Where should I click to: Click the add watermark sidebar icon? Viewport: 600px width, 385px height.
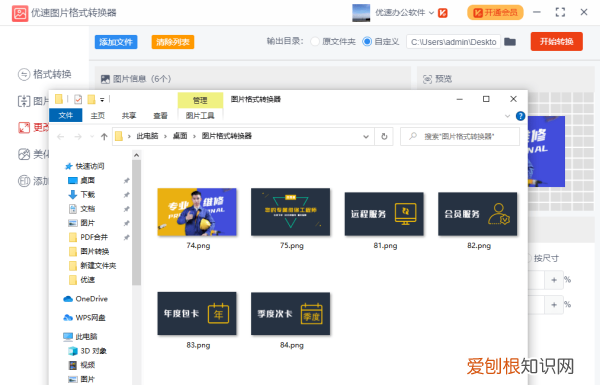24,181
